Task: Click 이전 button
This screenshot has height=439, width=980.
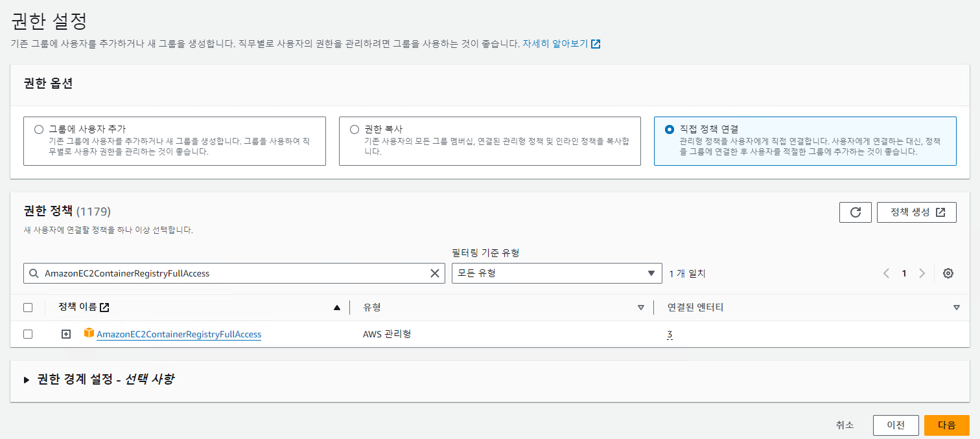Action: click(x=896, y=425)
